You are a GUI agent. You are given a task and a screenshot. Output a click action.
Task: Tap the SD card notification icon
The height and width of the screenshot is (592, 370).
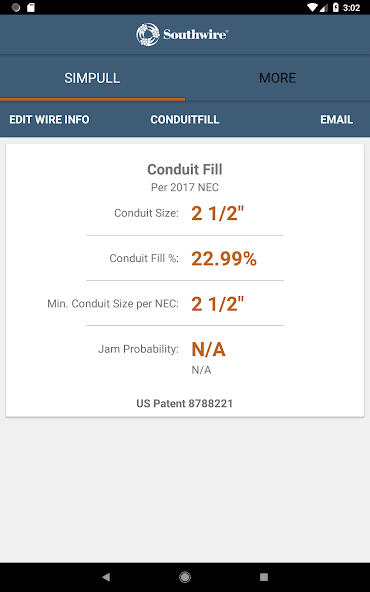(31, 7)
